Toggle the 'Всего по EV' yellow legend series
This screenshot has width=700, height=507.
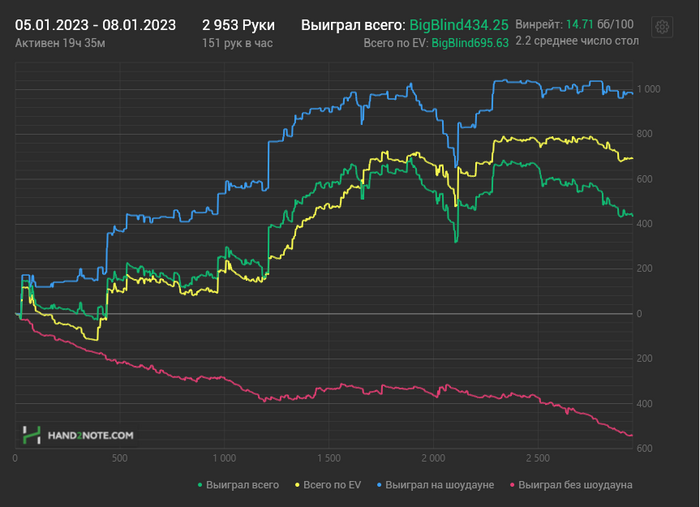point(328,485)
